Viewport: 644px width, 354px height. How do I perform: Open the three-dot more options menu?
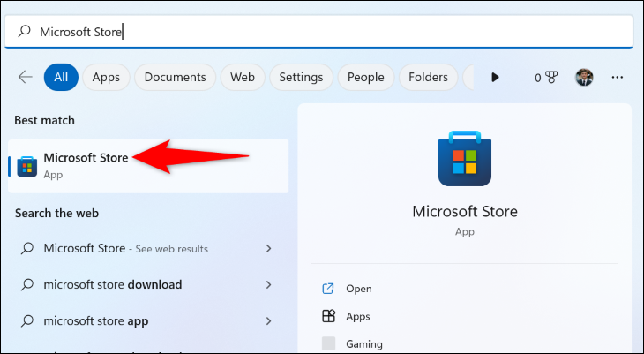tap(618, 78)
